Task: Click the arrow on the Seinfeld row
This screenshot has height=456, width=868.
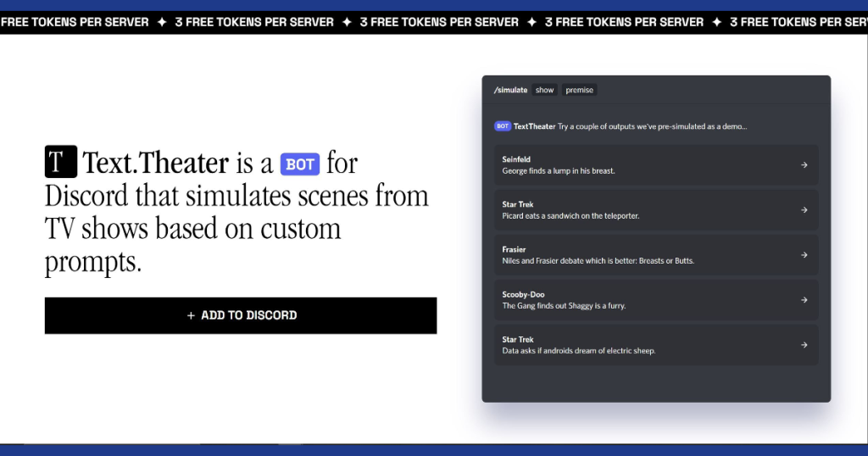Action: point(804,165)
